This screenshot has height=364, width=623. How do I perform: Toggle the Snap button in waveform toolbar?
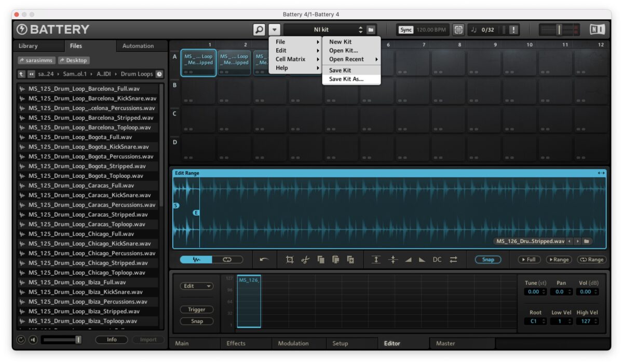coord(487,260)
